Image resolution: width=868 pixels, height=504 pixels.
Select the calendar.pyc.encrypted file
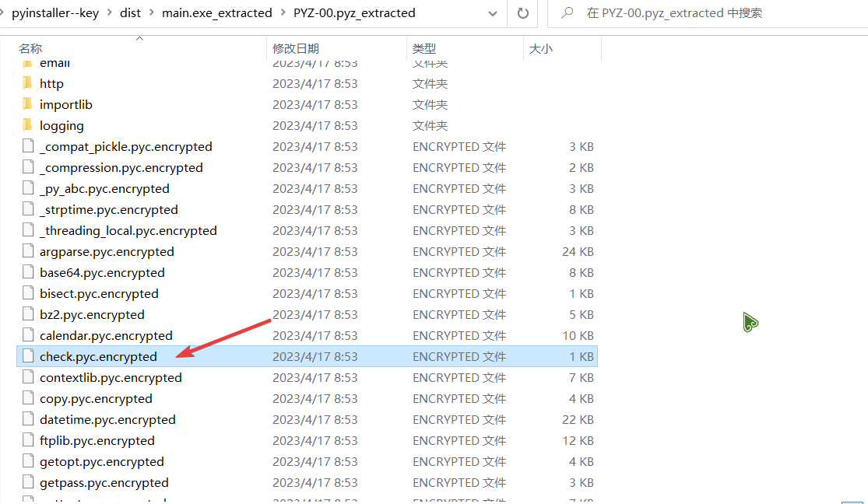106,335
